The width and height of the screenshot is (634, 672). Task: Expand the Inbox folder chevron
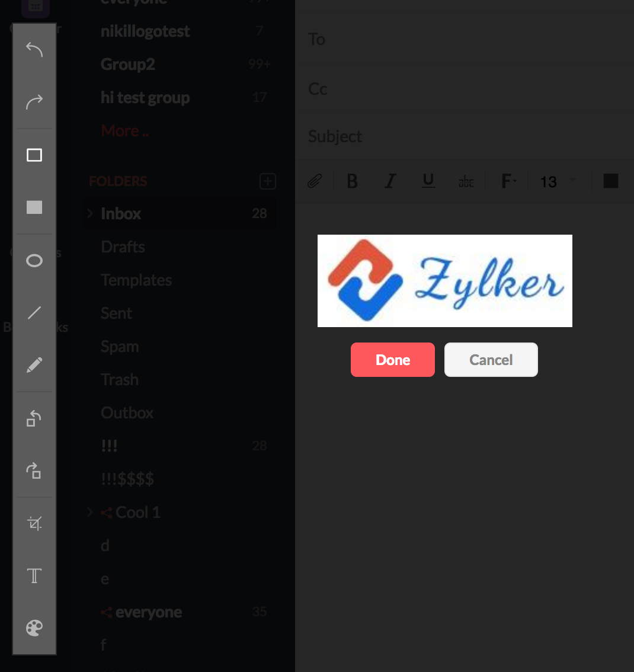click(90, 213)
